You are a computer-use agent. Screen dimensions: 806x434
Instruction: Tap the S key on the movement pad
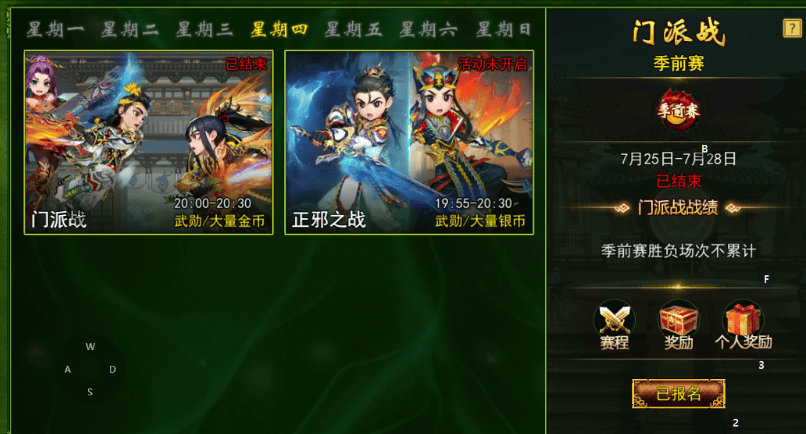tap(90, 392)
